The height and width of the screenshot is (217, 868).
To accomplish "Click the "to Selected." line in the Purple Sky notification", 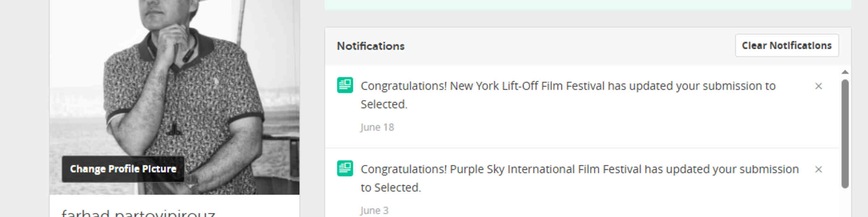I will 391,188.
